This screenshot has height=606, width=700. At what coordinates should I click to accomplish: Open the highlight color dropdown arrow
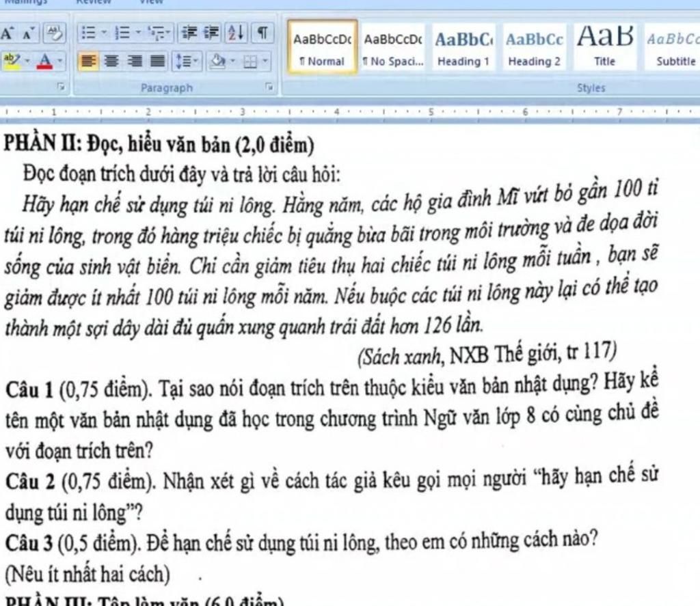(x=27, y=61)
